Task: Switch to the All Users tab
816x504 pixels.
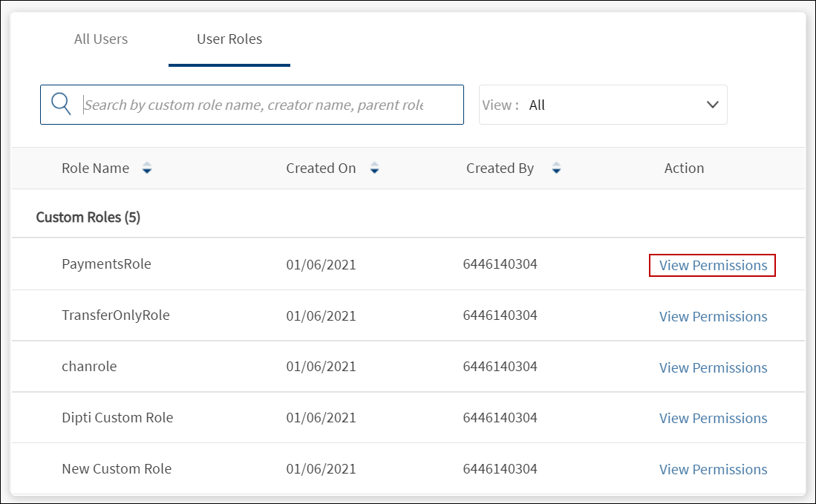Action: tap(101, 39)
